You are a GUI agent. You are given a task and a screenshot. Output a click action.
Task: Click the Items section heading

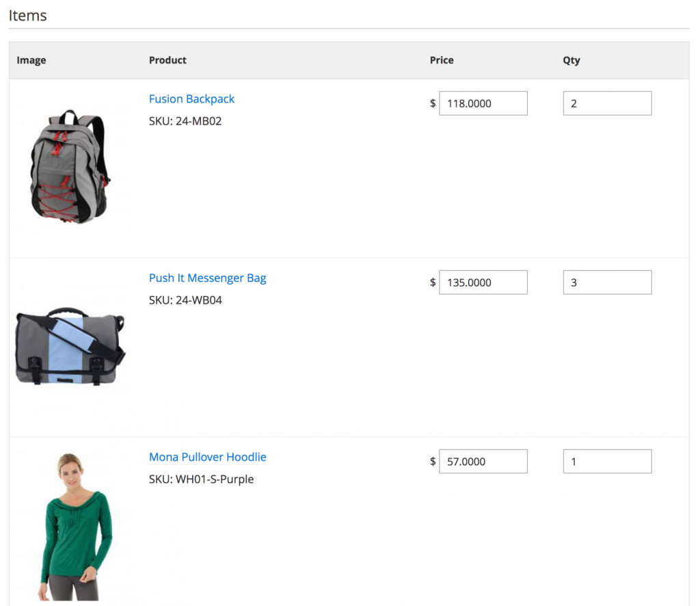[27, 15]
